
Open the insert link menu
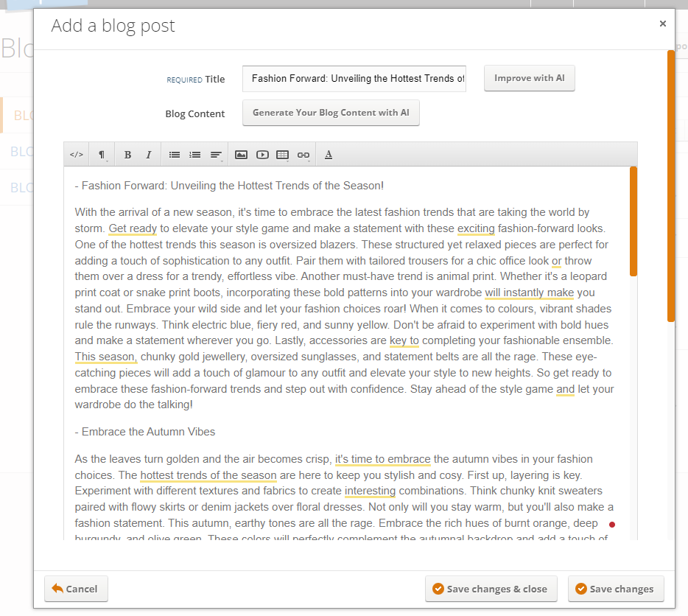point(303,155)
